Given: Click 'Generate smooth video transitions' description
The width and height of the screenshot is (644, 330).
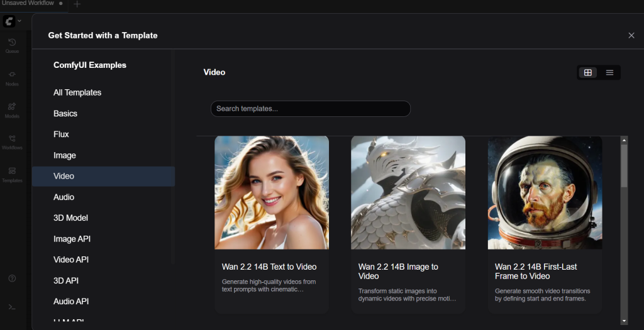Looking at the screenshot, I should [x=542, y=295].
